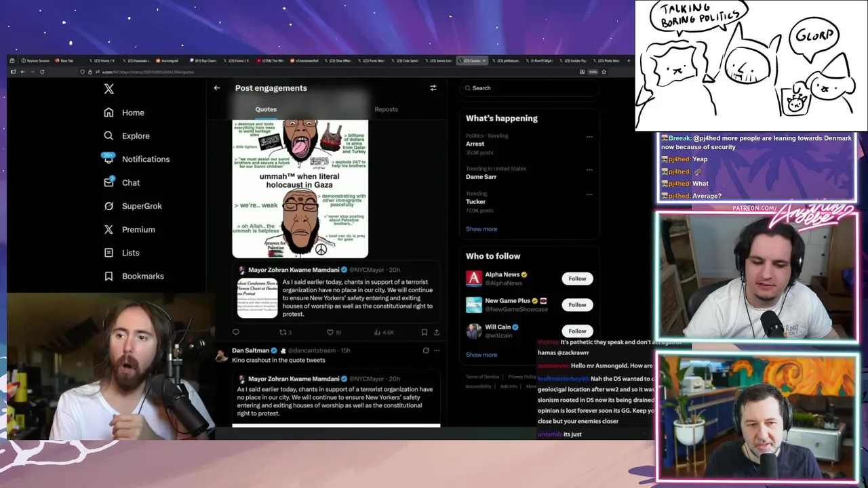Reply to the post with the meme
The width and height of the screenshot is (868, 488).
[x=236, y=332]
